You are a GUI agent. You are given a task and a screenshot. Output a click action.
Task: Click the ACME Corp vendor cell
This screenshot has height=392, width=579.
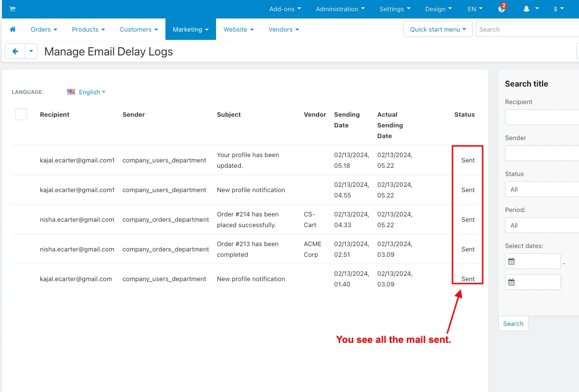pyautogui.click(x=312, y=249)
